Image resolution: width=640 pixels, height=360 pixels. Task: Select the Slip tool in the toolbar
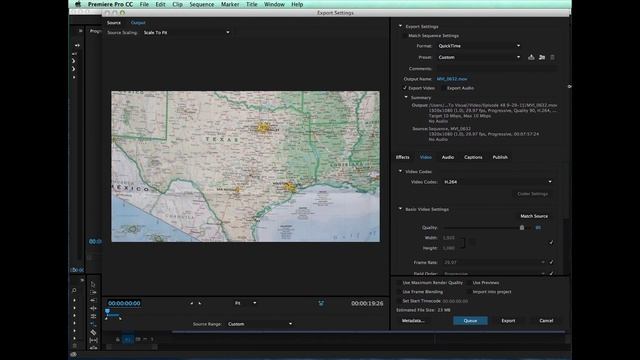point(93,340)
